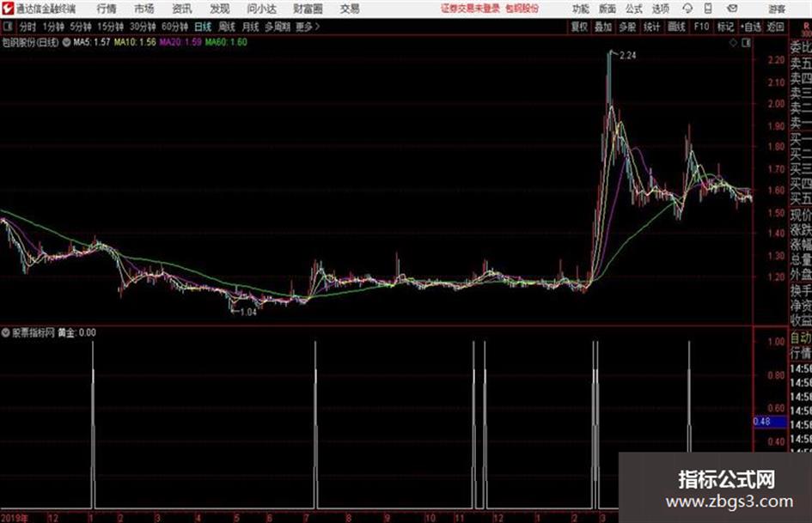Click the MA60: 1.60 indicator label
This screenshot has width=812, height=523.
[x=226, y=42]
